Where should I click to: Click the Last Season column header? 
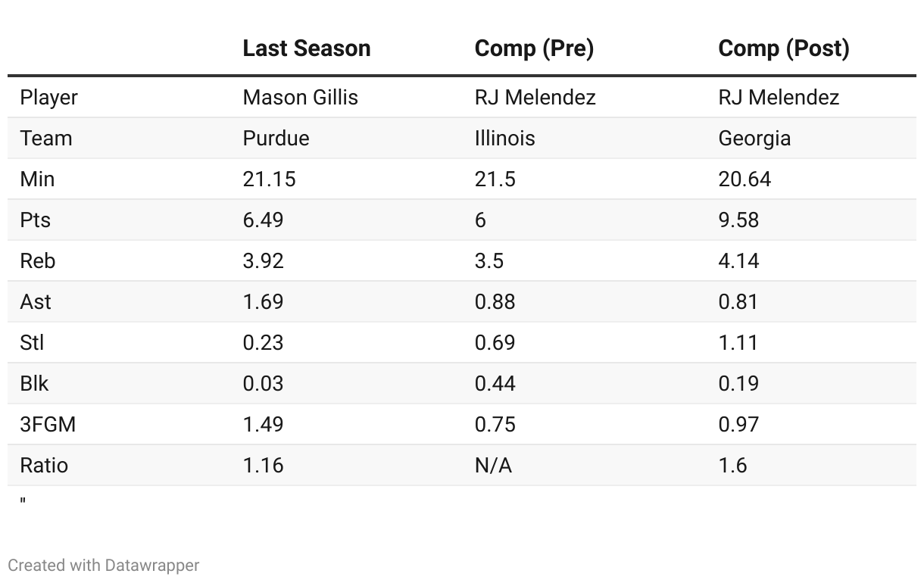coord(306,48)
